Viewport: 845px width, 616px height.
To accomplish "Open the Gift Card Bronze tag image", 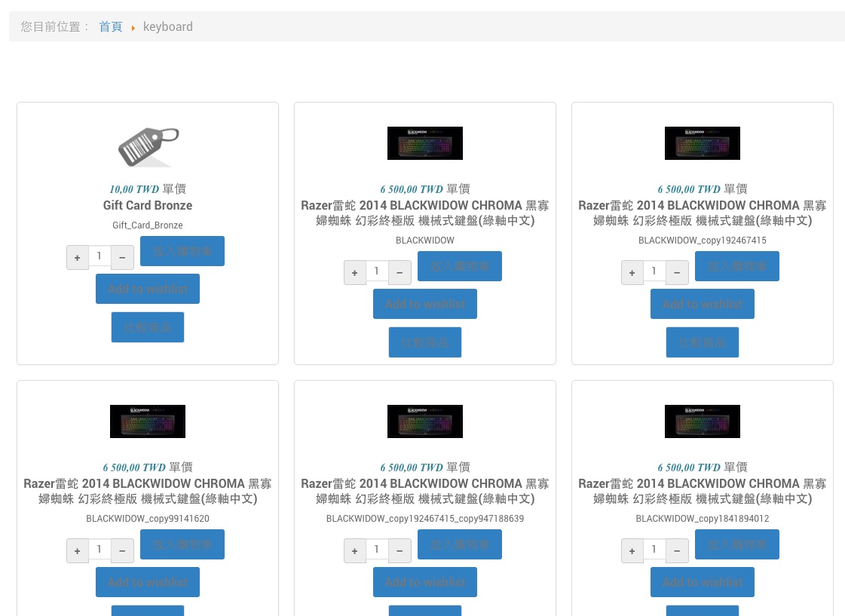I will click(x=148, y=146).
